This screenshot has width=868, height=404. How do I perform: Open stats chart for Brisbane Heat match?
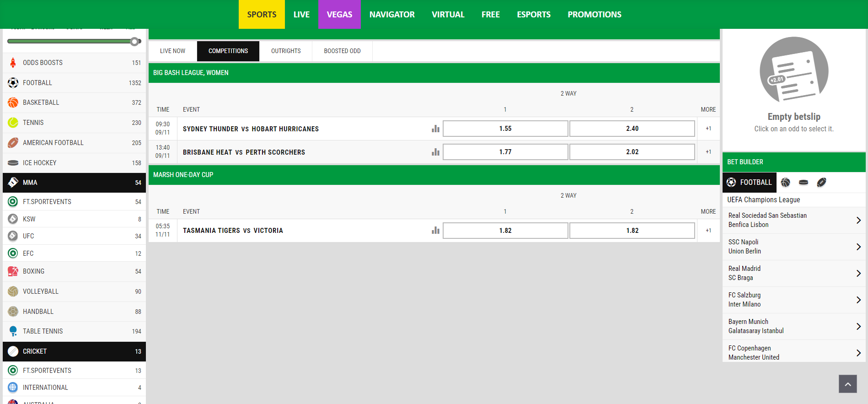pyautogui.click(x=435, y=152)
